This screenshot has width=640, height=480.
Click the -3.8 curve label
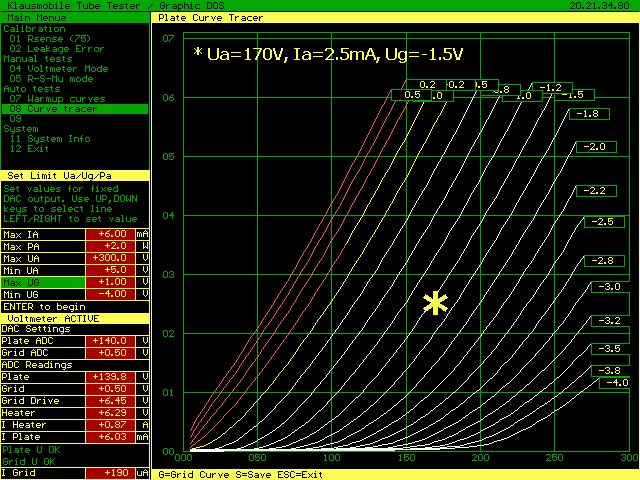tap(611, 371)
